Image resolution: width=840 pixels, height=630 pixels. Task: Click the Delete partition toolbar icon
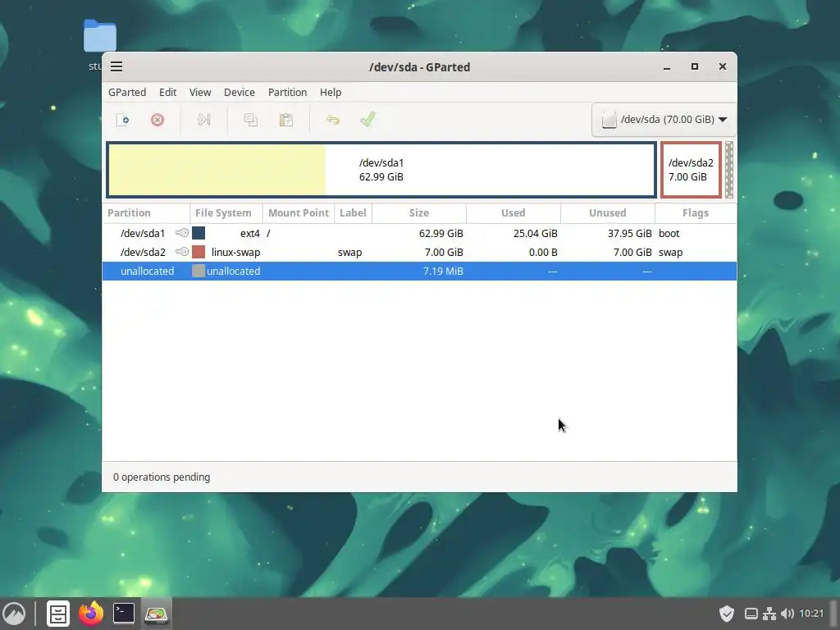(157, 120)
